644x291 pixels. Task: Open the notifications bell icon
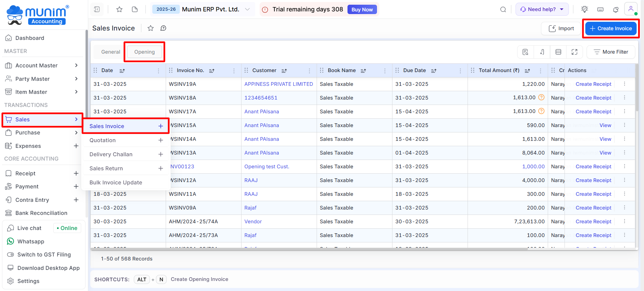coord(615,9)
